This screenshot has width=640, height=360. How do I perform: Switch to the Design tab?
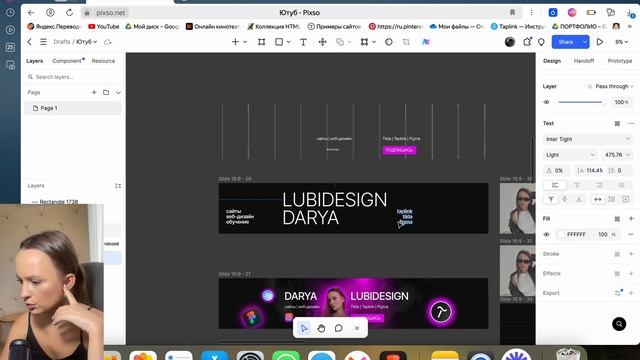pos(552,61)
